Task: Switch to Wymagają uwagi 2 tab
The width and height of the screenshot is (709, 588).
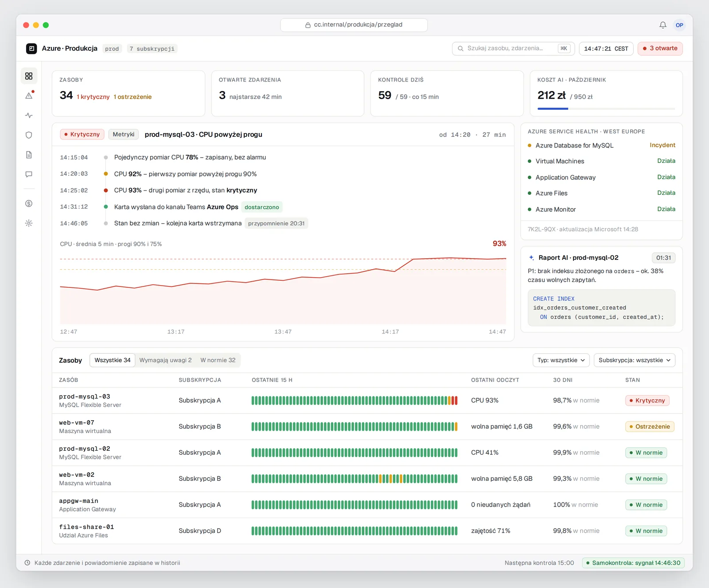Action: tap(165, 360)
